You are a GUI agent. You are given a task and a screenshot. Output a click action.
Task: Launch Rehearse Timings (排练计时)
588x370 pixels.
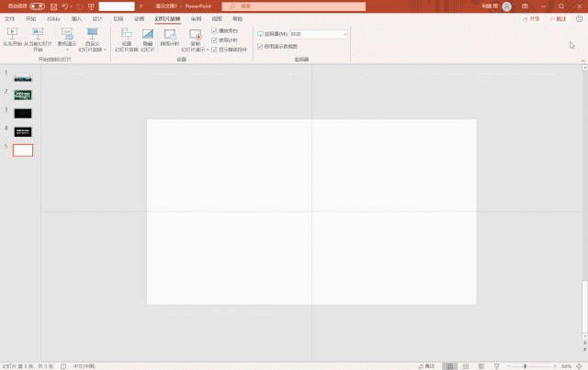click(170, 38)
